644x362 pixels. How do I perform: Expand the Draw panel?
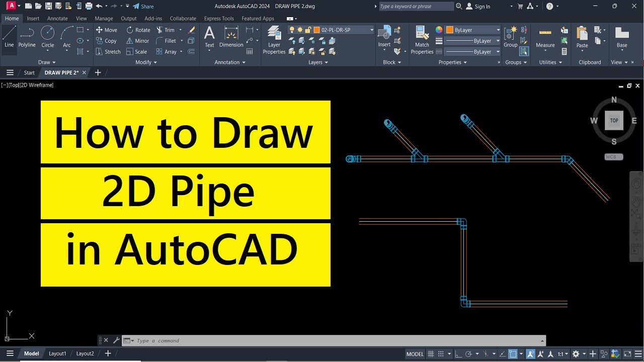(x=47, y=62)
